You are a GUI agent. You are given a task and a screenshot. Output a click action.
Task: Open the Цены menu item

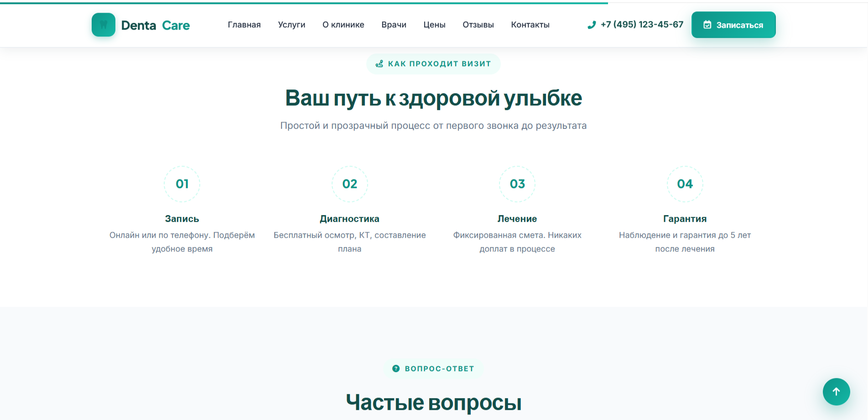coord(434,25)
